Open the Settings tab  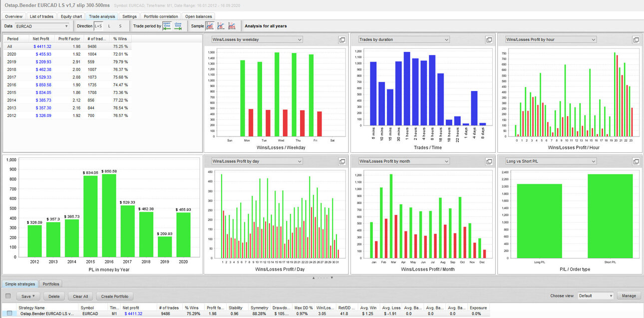point(129,16)
